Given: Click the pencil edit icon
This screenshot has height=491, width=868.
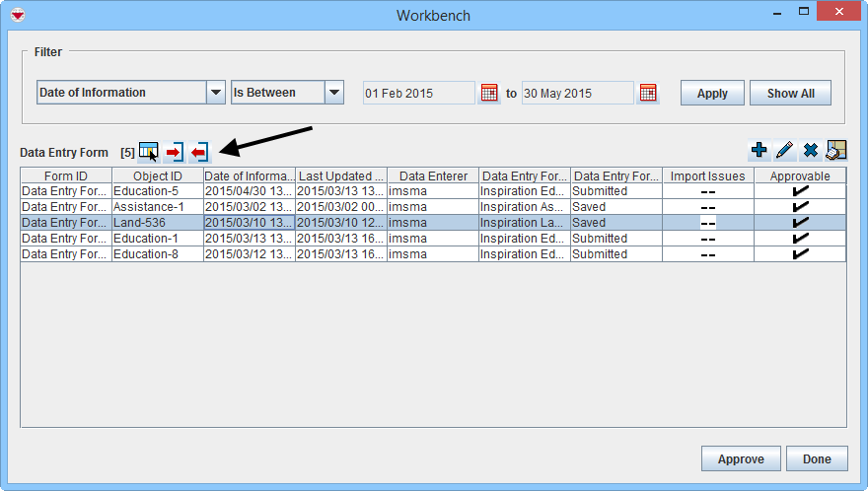Looking at the screenshot, I should [784, 151].
